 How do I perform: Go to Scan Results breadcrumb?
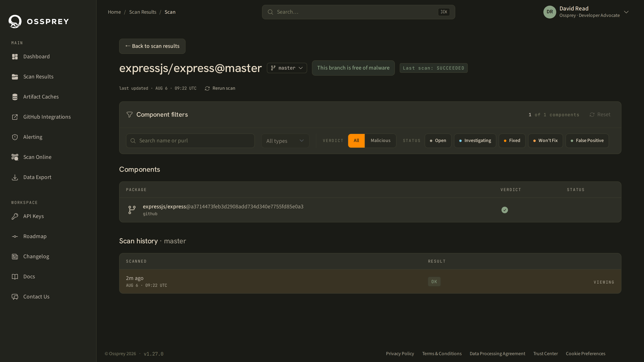pyautogui.click(x=142, y=12)
